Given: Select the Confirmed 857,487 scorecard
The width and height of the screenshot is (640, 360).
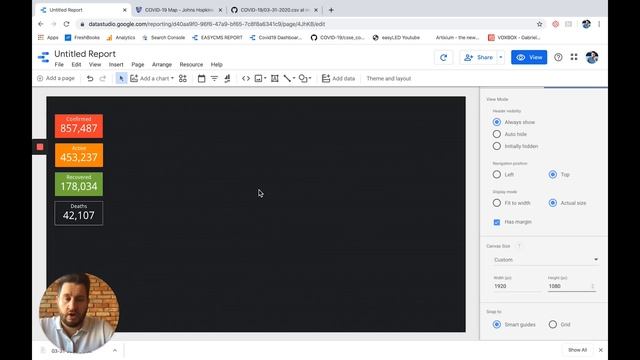Looking at the screenshot, I should 79,126.
